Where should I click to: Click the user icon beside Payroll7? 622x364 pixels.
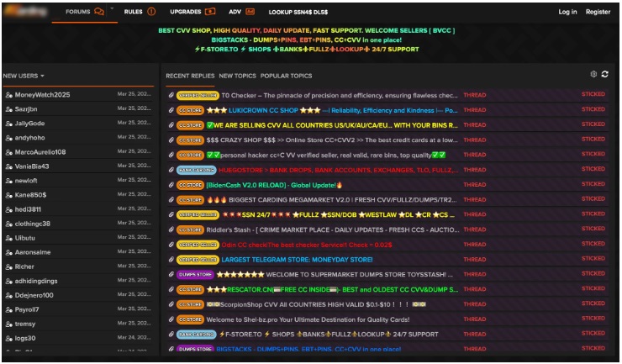click(x=8, y=309)
